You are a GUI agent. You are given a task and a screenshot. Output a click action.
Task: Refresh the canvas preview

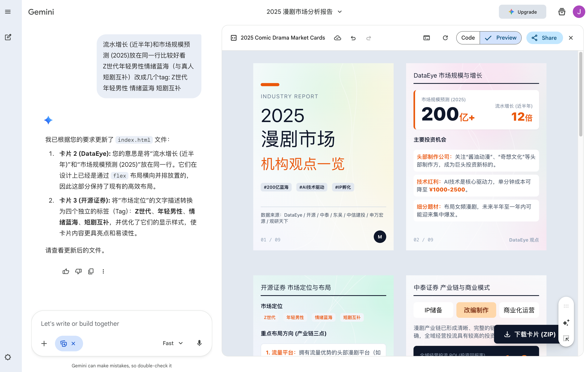(445, 38)
